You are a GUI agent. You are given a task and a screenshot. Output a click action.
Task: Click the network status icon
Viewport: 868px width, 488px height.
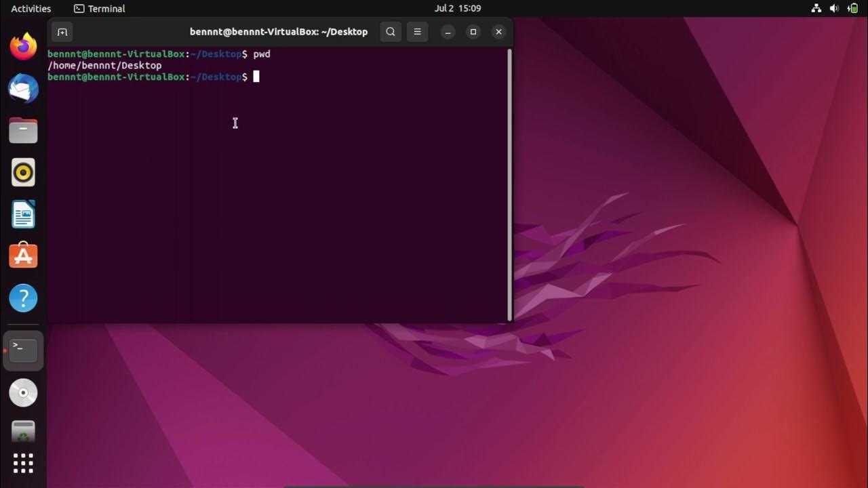[x=816, y=9]
